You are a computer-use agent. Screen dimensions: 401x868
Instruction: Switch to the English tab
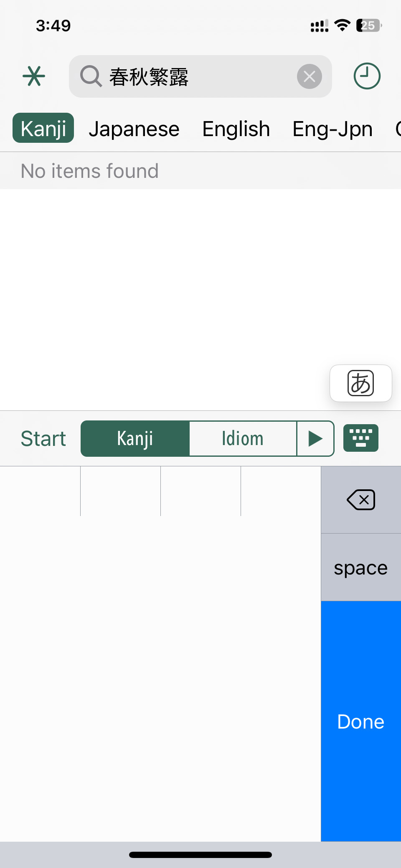[x=236, y=129]
